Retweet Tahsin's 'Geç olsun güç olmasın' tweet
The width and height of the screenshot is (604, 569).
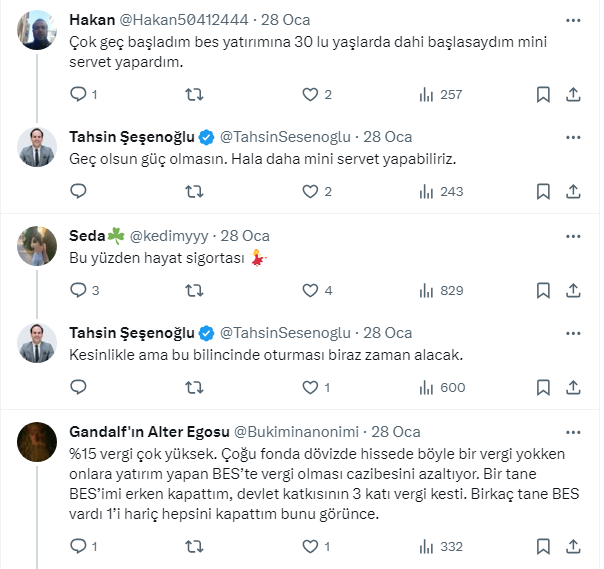click(x=196, y=192)
